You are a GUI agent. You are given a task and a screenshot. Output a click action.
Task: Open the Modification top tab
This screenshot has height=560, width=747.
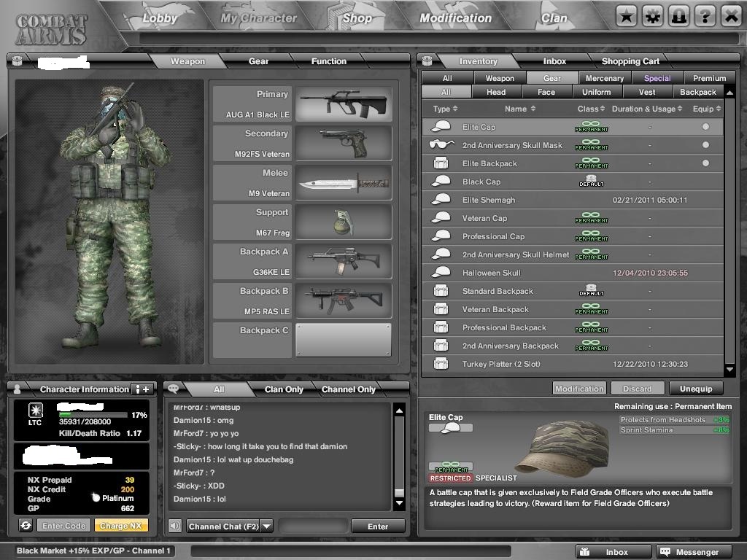(x=455, y=18)
